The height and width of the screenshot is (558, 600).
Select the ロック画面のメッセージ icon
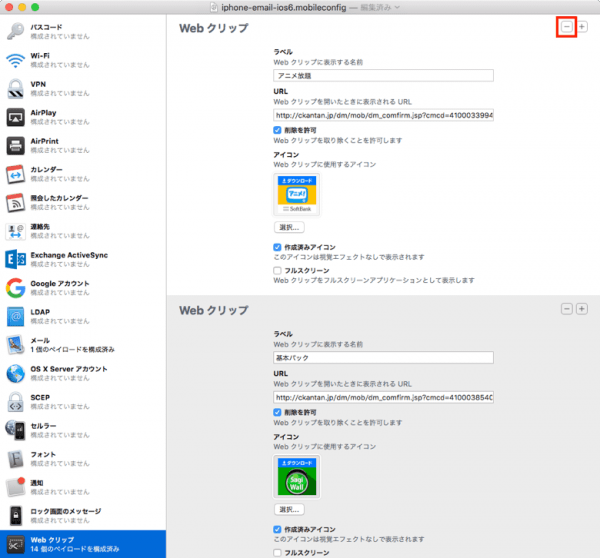pos(15,516)
